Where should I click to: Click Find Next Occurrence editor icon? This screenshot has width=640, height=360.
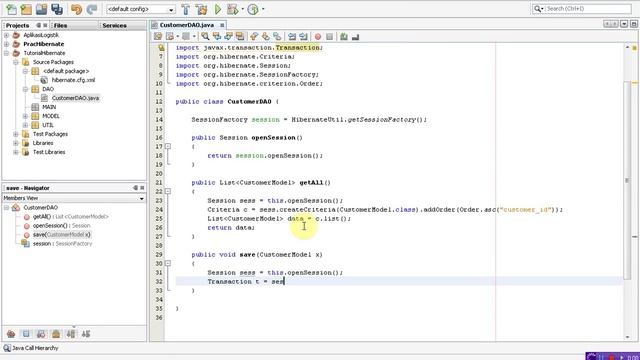[228, 37]
